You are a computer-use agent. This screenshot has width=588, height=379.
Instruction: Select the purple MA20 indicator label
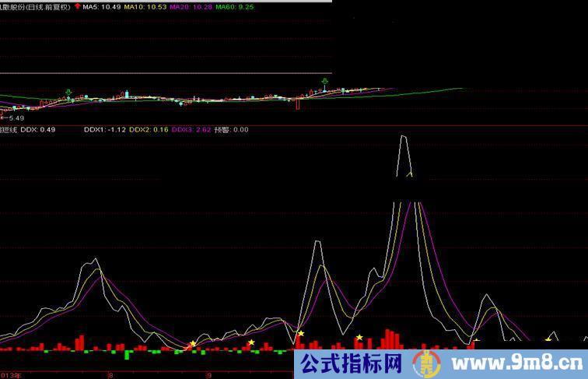191,6
